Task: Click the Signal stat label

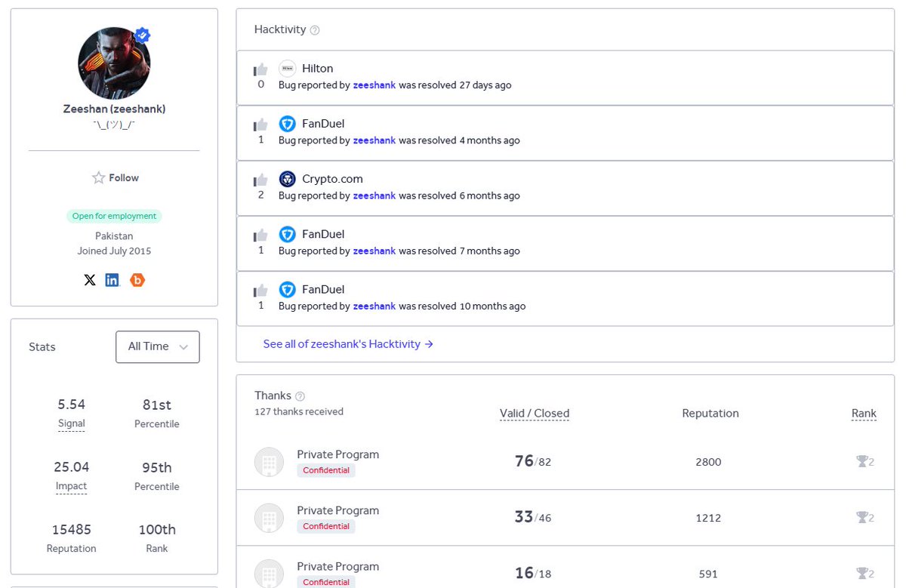Action: (72, 424)
